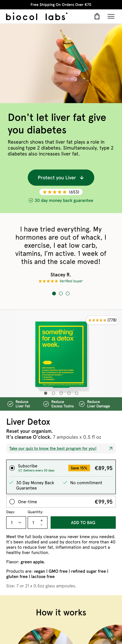This screenshot has width=122, height=644.
Task: Open the shopping bag icon
Action: [x=97, y=17]
